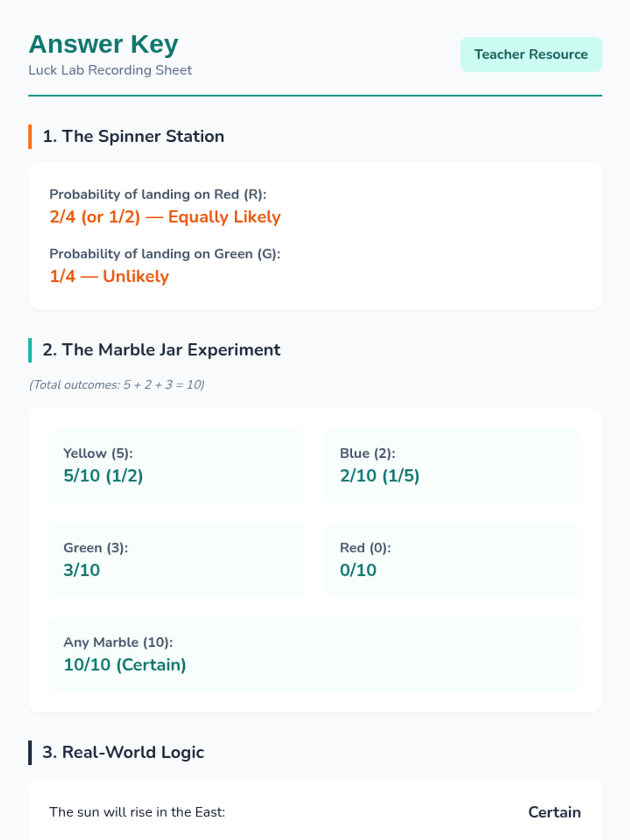630x840 pixels.
Task: Click the Teacher Resource badge
Action: click(x=531, y=55)
